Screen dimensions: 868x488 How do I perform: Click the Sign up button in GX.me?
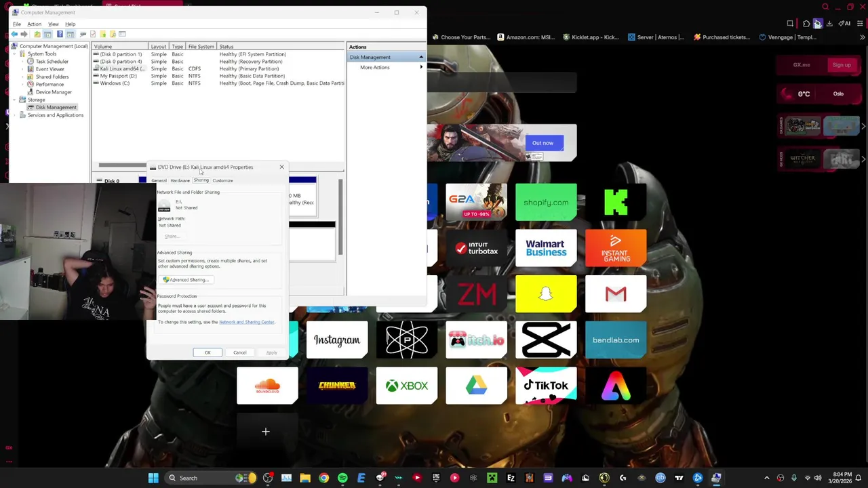tap(842, 65)
